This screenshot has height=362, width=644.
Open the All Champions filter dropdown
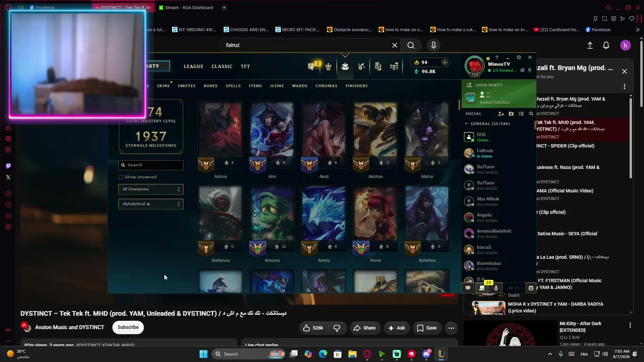pyautogui.click(x=151, y=189)
